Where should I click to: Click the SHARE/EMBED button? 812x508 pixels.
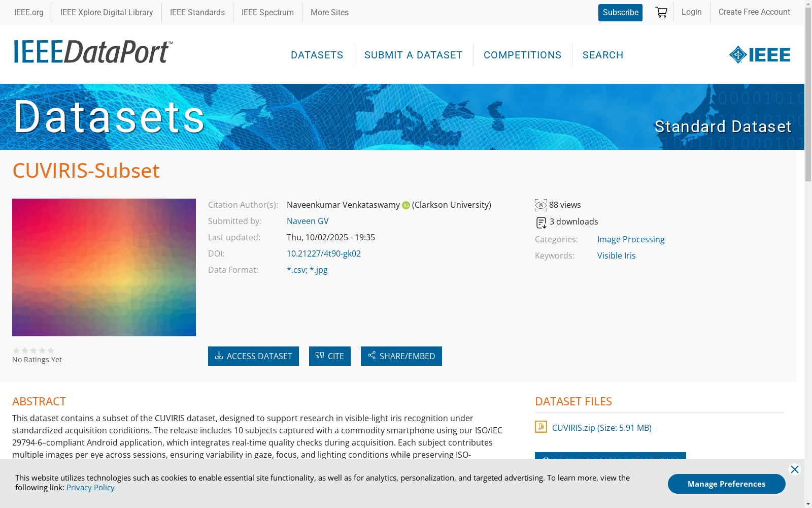pos(401,356)
